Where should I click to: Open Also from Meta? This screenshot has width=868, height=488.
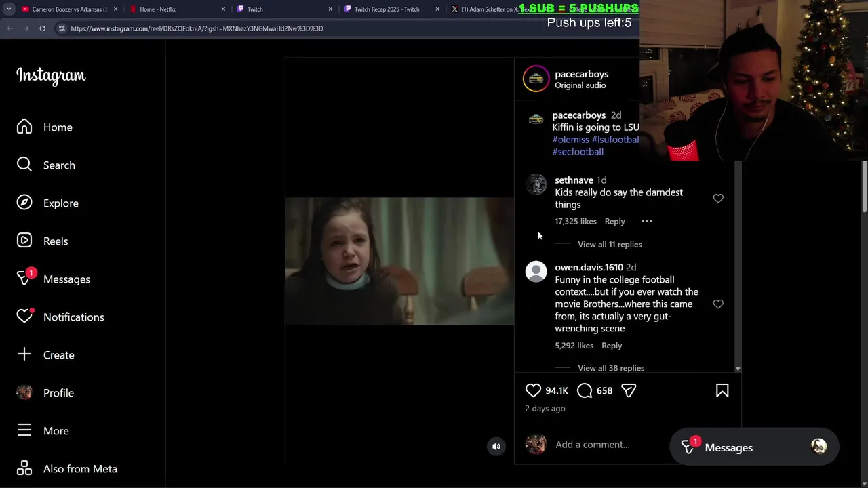(67, 469)
